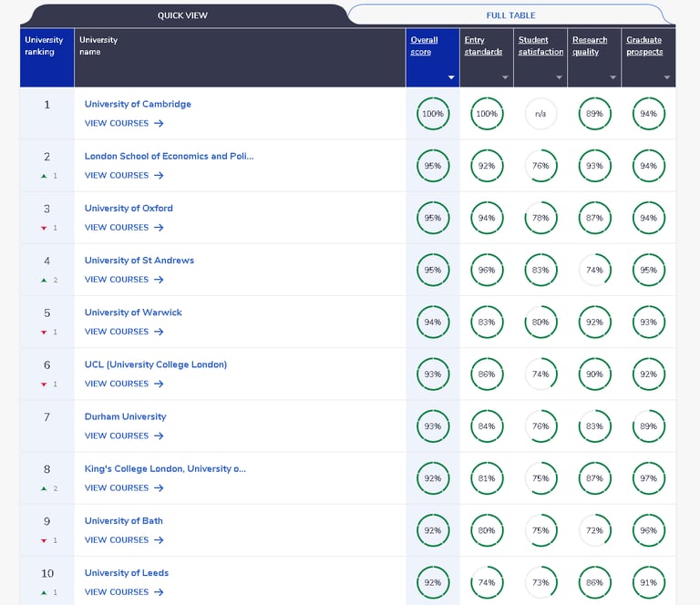Click Oxford's 87% research quality circle
Image resolution: width=700 pixels, height=605 pixels.
click(x=594, y=218)
